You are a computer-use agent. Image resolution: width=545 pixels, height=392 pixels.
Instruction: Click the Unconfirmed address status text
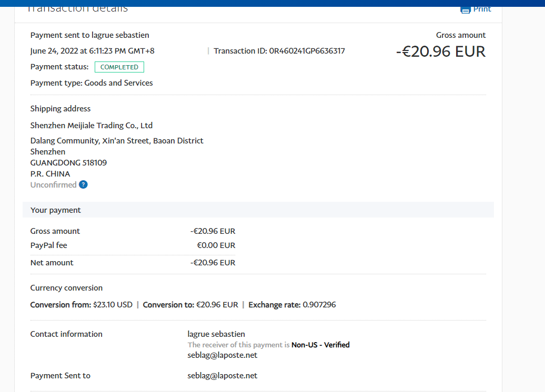point(53,185)
